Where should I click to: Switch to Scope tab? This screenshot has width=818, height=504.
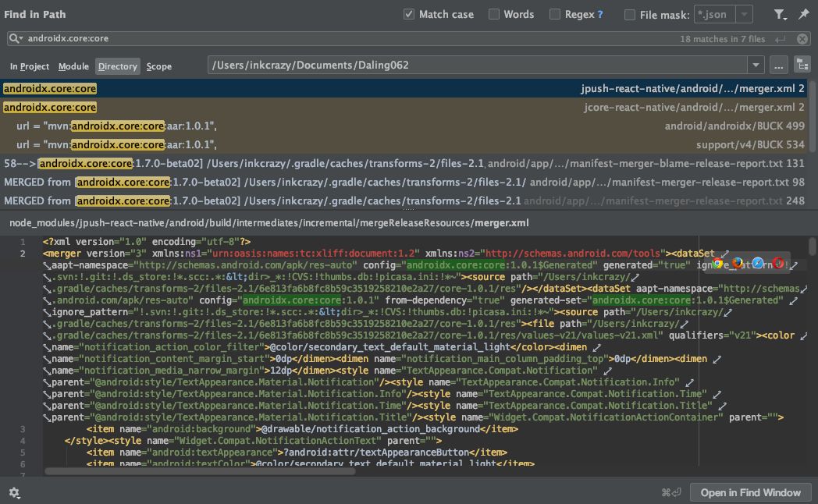158,66
